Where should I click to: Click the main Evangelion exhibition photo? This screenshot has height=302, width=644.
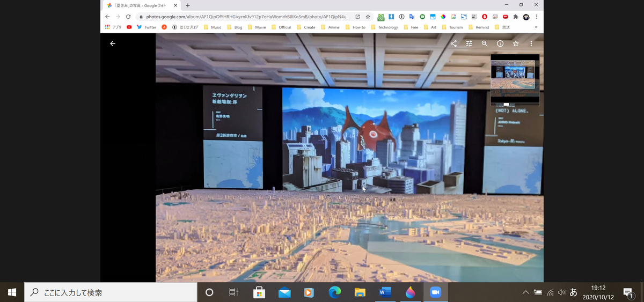349,158
